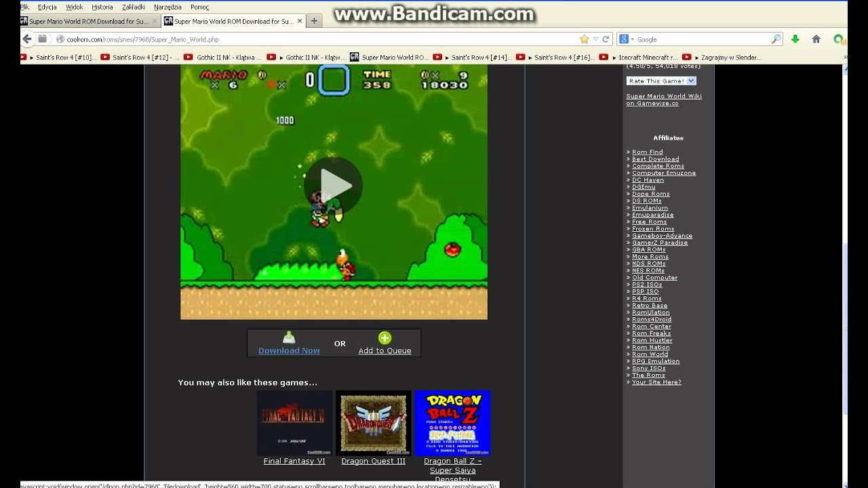Image resolution: width=868 pixels, height=488 pixels.
Task: Open the Roms4Droid affiliate link
Action: (x=652, y=319)
